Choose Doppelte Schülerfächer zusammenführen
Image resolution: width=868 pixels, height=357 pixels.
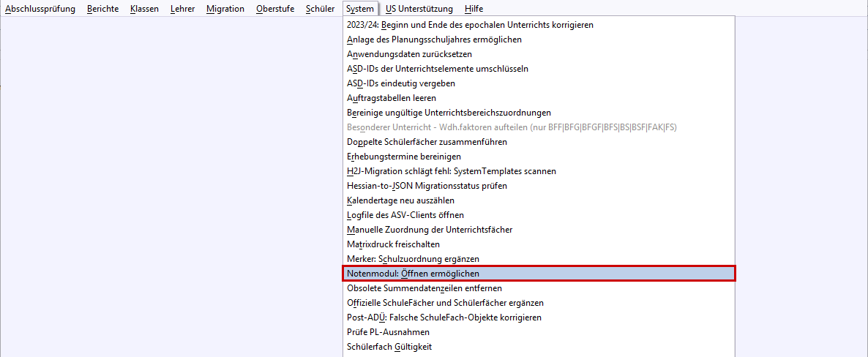539,142
